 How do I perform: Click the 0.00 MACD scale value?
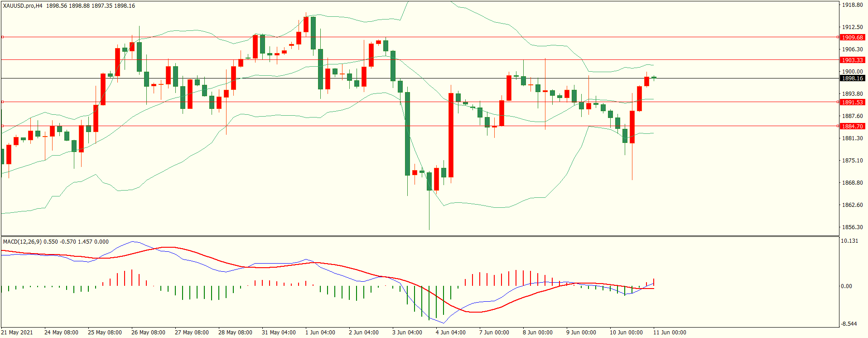point(846,286)
